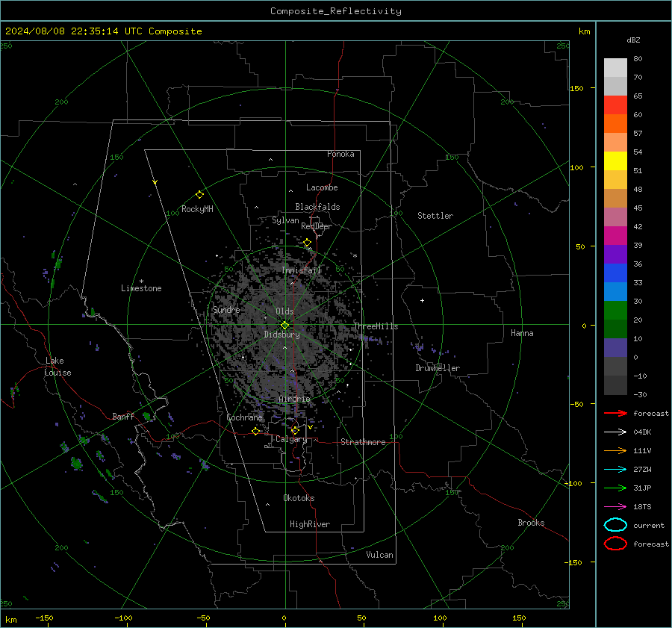
Task: Click the 80 value atop dBZ scale
Action: [638, 59]
